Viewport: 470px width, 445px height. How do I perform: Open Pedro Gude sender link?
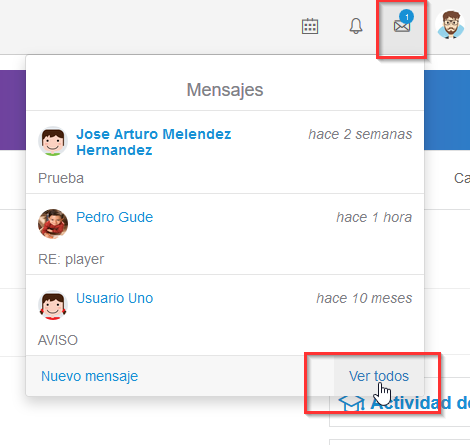114,217
